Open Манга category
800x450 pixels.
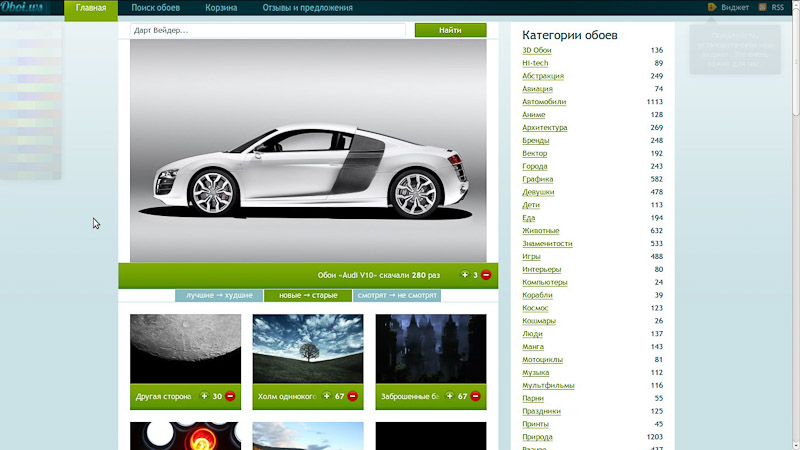[533, 346]
